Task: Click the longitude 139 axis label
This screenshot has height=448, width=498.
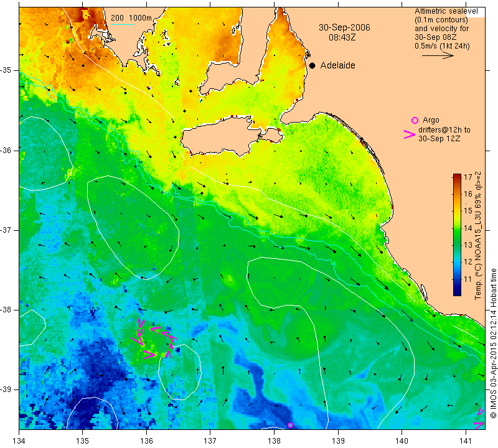Action: point(338,441)
